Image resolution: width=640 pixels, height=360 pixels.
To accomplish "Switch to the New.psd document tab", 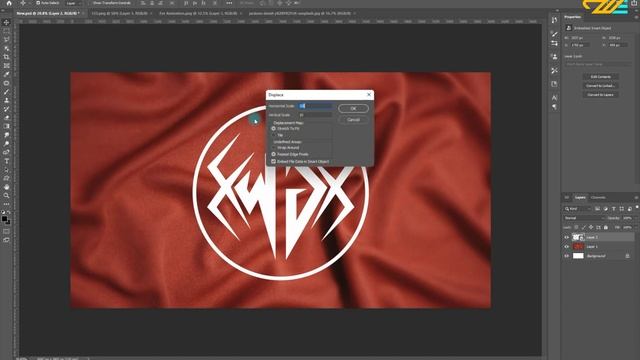I will coord(48,13).
